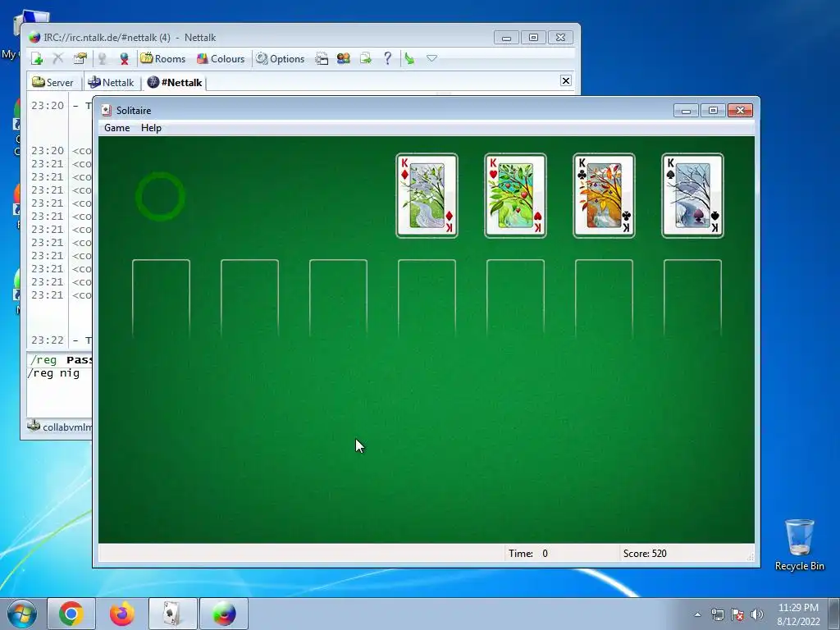Open Options in the Nettalk toolbar
Viewport: 840px width, 630px height.
click(281, 59)
